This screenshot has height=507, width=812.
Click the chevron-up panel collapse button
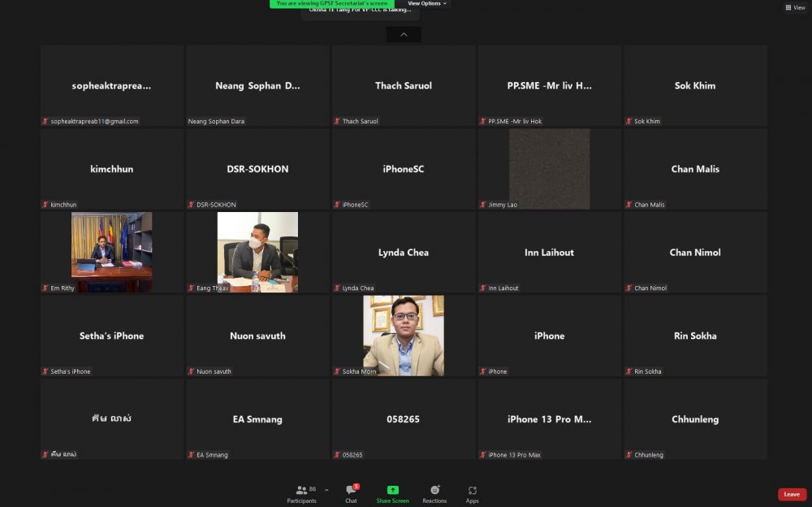pos(404,35)
